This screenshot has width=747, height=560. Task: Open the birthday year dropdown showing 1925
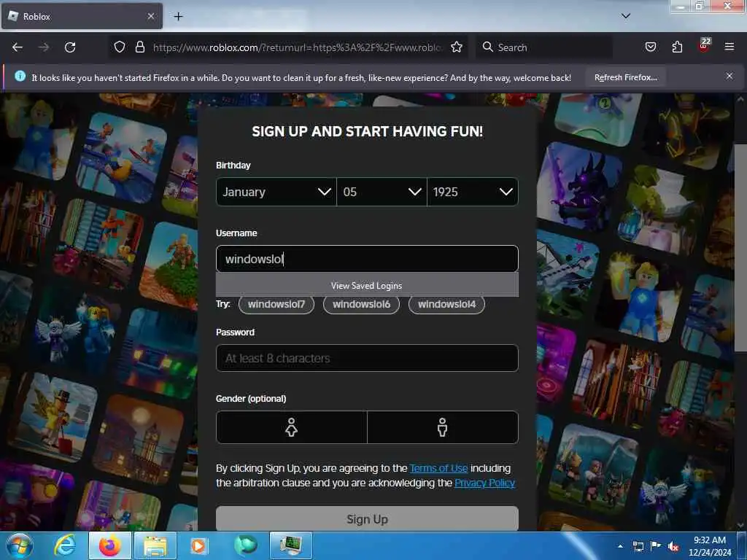coord(473,192)
